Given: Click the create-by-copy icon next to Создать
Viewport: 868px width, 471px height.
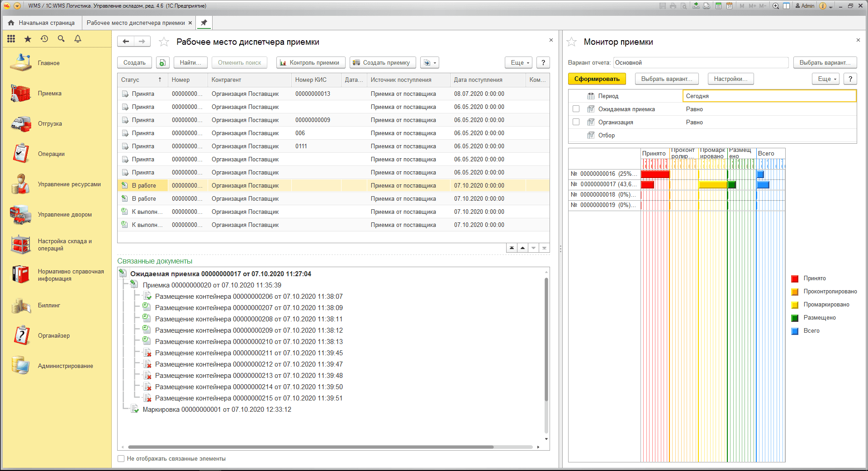Looking at the screenshot, I should click(162, 63).
